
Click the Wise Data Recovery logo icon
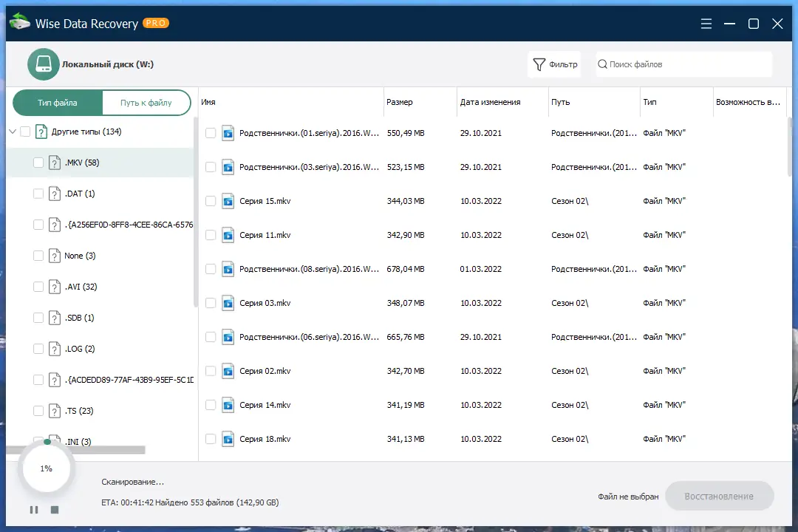pyautogui.click(x=20, y=22)
